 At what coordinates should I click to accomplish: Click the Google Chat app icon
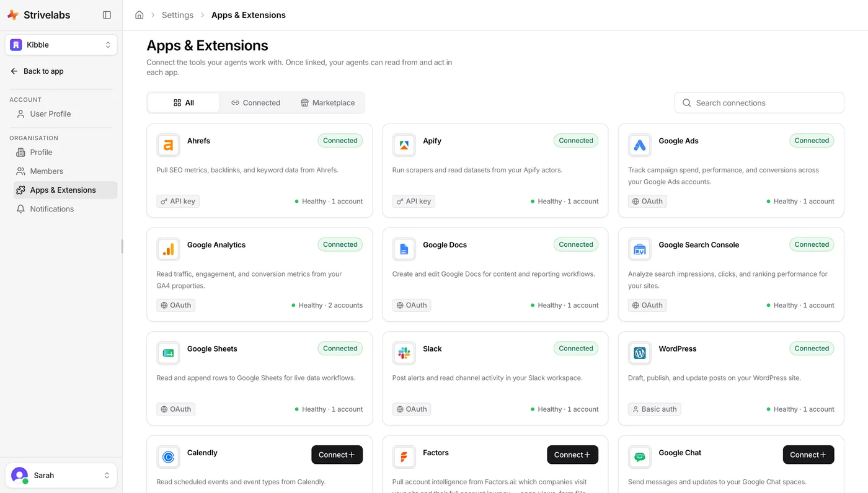click(x=639, y=458)
